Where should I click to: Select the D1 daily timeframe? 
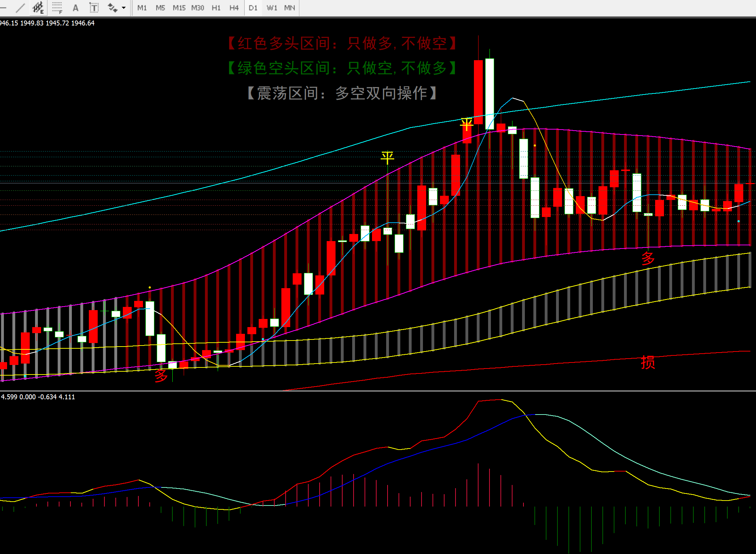click(253, 8)
